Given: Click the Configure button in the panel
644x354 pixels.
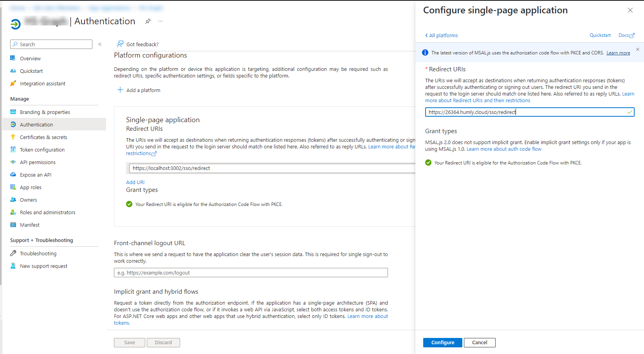Looking at the screenshot, I should [x=442, y=342].
